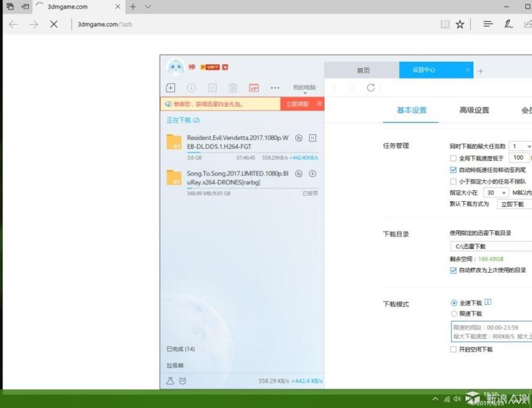Click the alarm clock scheduler icon
Image resolution: width=532 pixels, height=408 pixels.
[182, 381]
